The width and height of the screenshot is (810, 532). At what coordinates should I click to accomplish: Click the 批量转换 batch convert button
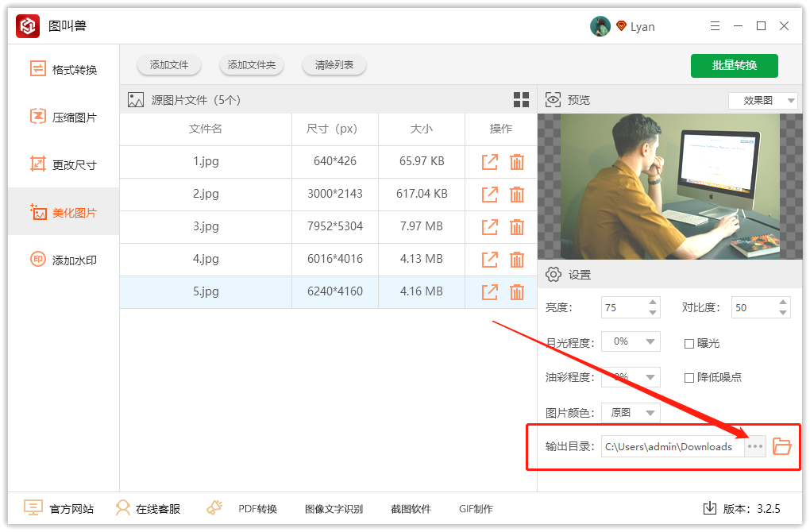tap(734, 65)
